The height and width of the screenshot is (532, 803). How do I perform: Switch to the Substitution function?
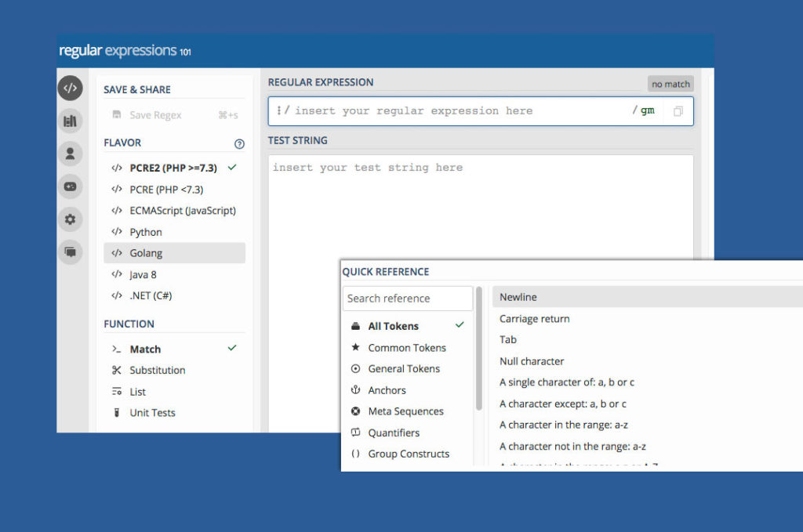(x=157, y=370)
